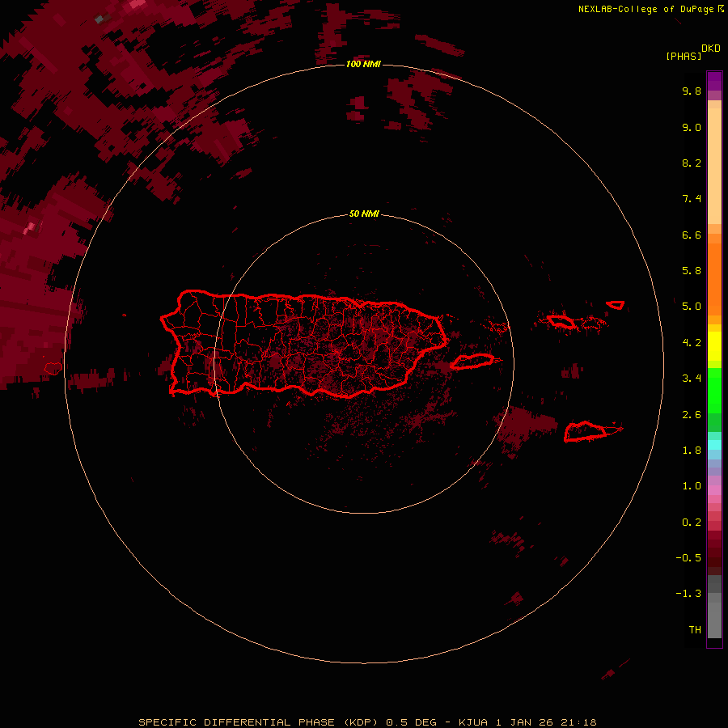The height and width of the screenshot is (728, 728).
Task: Click the 0.2 scale value
Action: 692,523
